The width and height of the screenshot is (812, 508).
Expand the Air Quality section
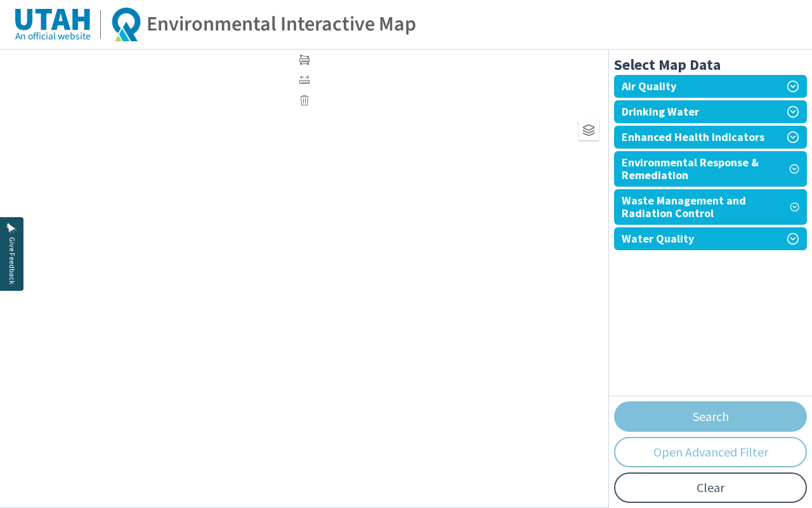pyautogui.click(x=710, y=86)
